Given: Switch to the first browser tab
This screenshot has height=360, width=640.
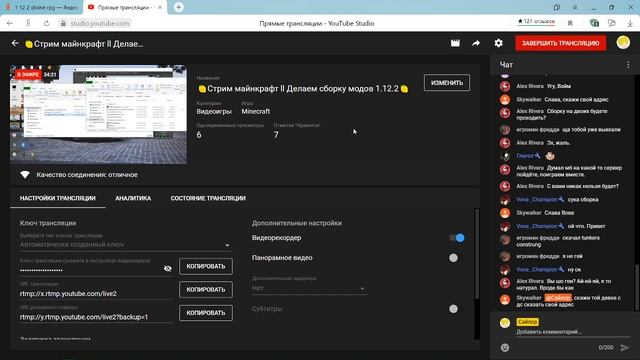Looking at the screenshot, I should pos(41,7).
